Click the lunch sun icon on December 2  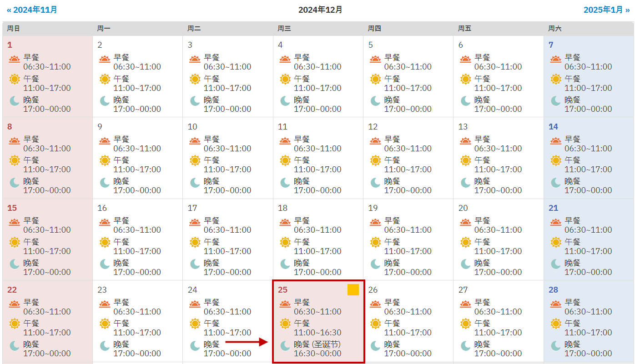click(x=105, y=79)
